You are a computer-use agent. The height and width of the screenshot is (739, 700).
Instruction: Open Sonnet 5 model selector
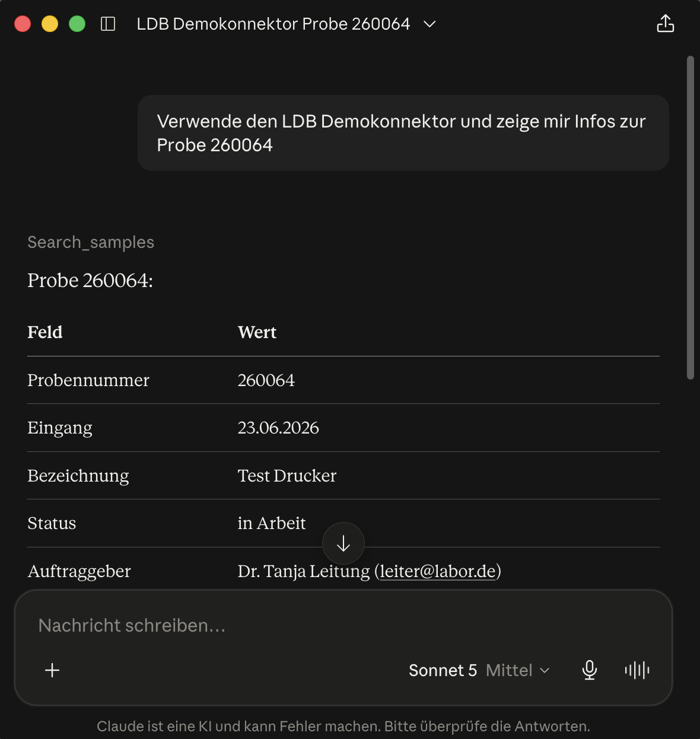point(443,670)
